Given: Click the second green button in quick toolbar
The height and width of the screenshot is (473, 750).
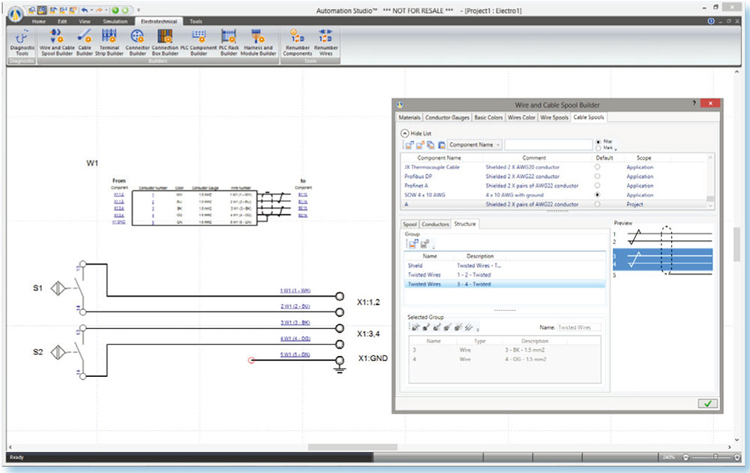Looking at the screenshot, I should tap(125, 10).
